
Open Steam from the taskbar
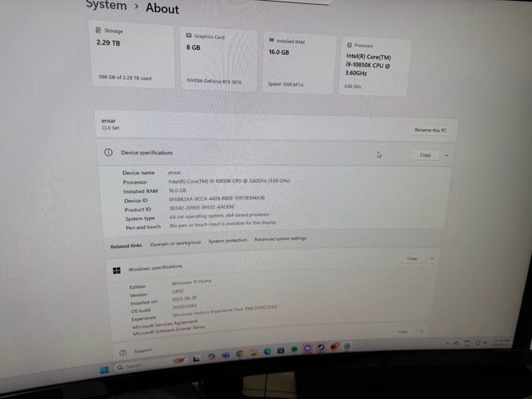321,347
